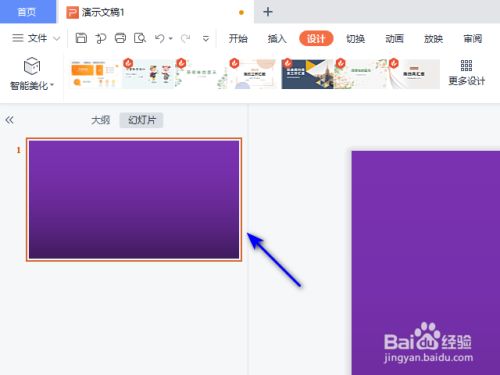The width and height of the screenshot is (500, 375).
Task: Expand the customize quick access toolbar arrow
Action: pos(206,39)
